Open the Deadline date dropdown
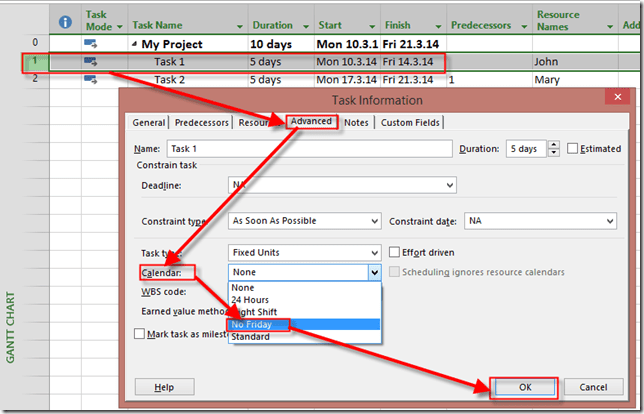This screenshot has width=644, height=414. tap(450, 185)
